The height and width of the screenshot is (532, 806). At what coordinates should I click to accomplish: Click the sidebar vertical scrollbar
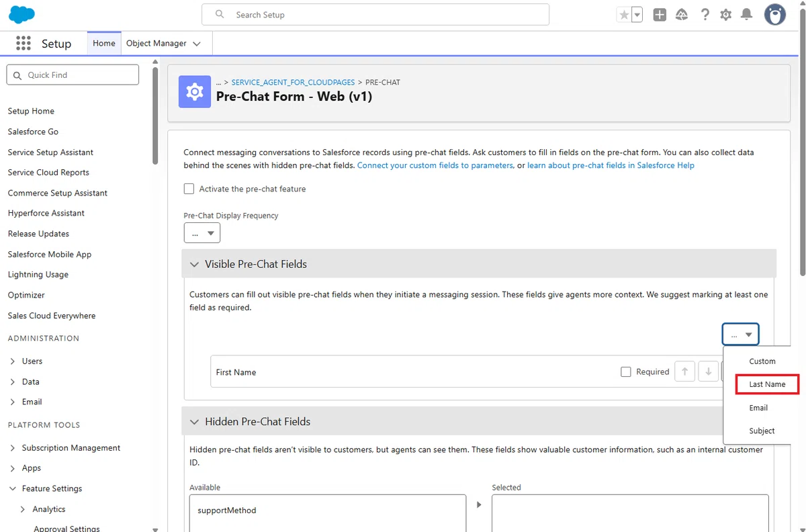pos(156,114)
